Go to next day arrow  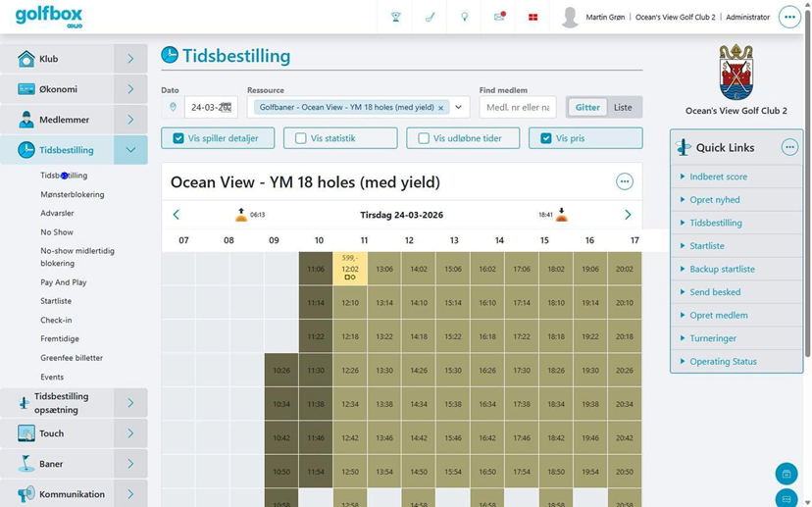(x=628, y=215)
